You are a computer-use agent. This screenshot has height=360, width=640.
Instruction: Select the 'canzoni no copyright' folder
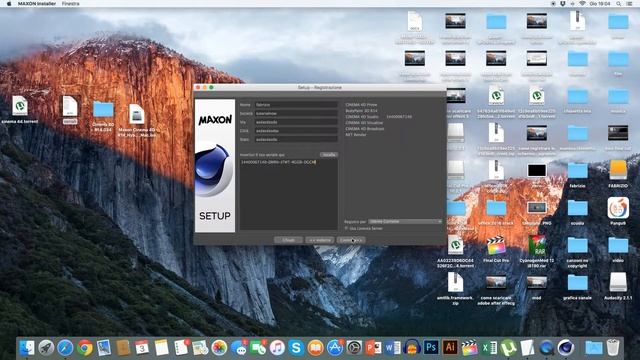click(577, 246)
